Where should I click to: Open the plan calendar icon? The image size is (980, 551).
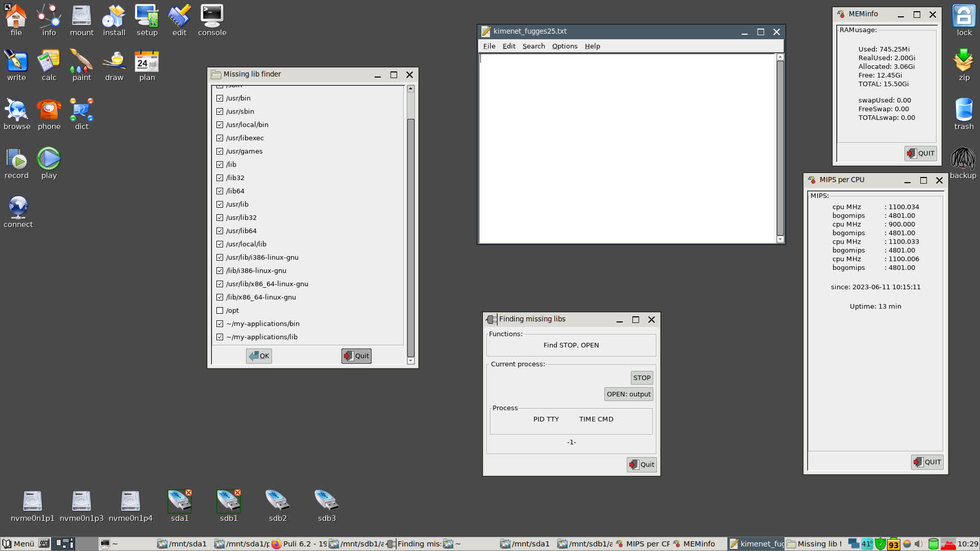click(x=147, y=65)
